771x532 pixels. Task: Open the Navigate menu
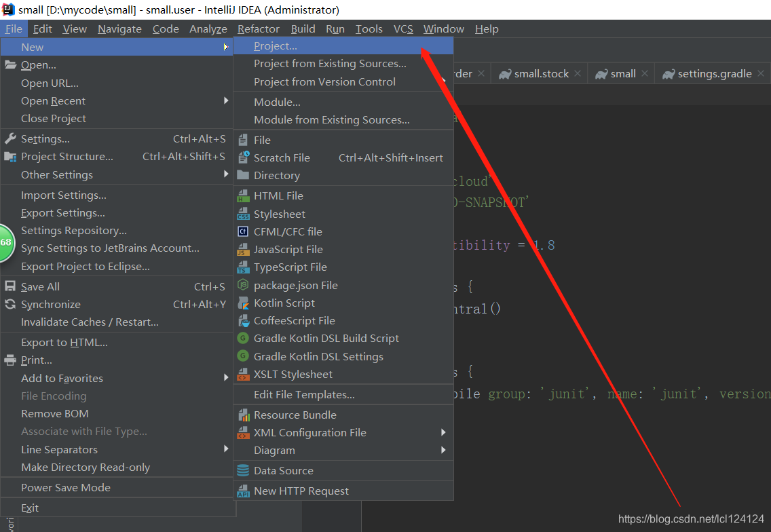(x=119, y=29)
